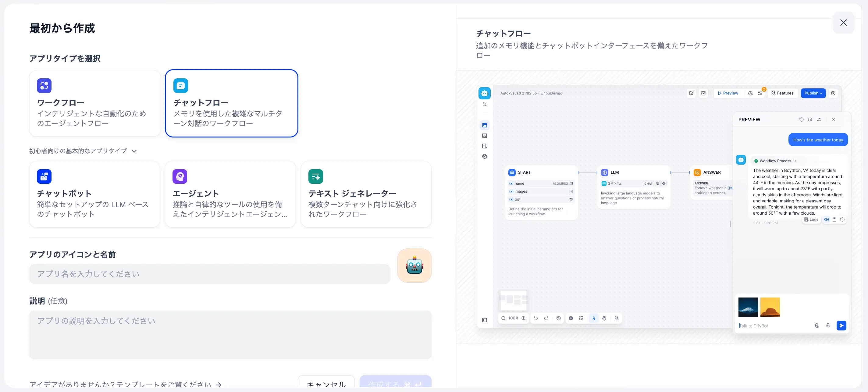Click the orange desert image thumbnail
Image resolution: width=868 pixels, height=392 pixels.
pos(770,307)
